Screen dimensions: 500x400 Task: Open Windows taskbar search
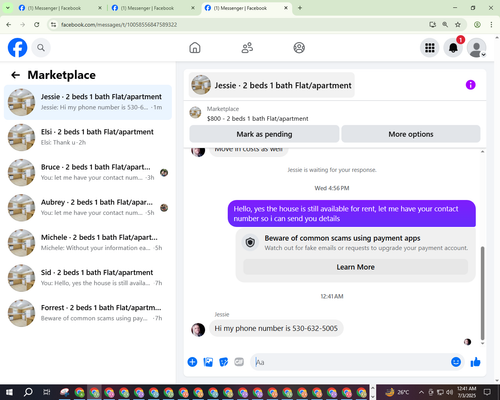(x=28, y=392)
